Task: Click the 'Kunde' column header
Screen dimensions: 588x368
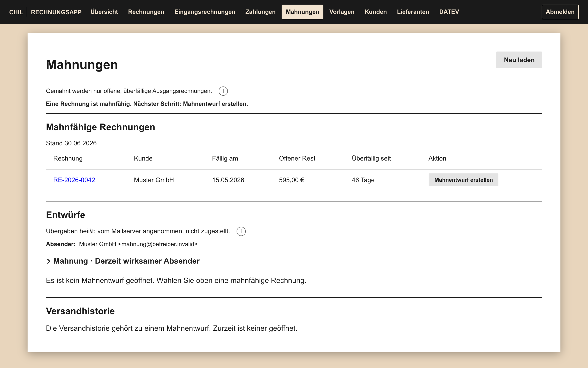Action: click(x=143, y=158)
